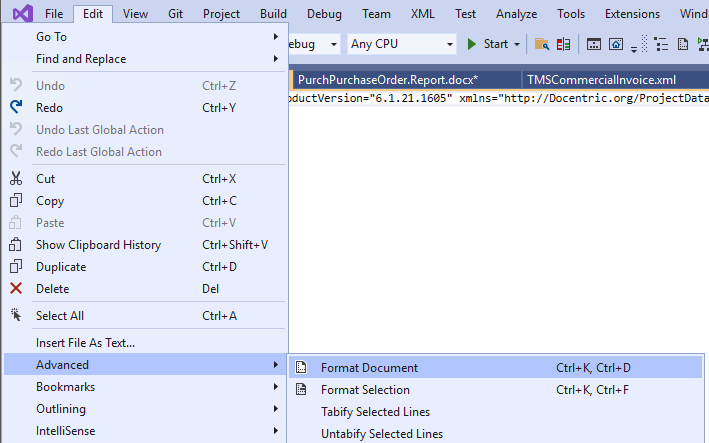The image size is (709, 443).
Task: Click the Copy icon in Edit menu
Action: (x=16, y=201)
